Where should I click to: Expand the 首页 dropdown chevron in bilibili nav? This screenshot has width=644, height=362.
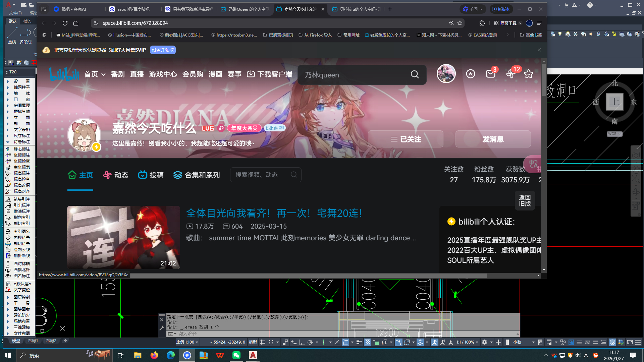pyautogui.click(x=103, y=74)
